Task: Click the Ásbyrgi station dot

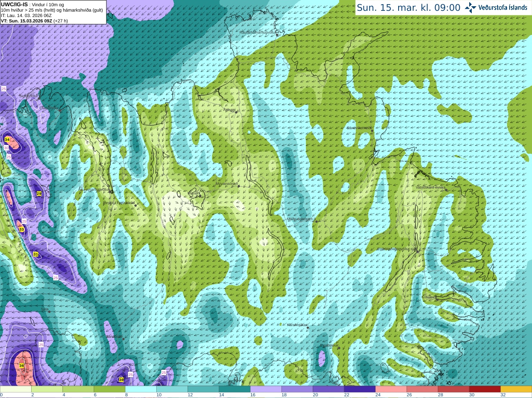Action: coord(236,112)
